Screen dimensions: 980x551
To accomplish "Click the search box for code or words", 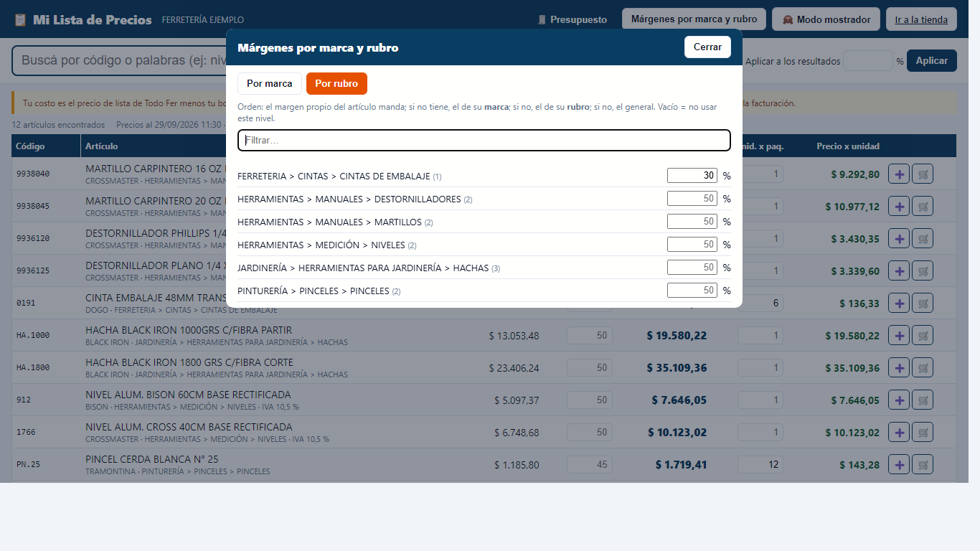I will (x=119, y=61).
